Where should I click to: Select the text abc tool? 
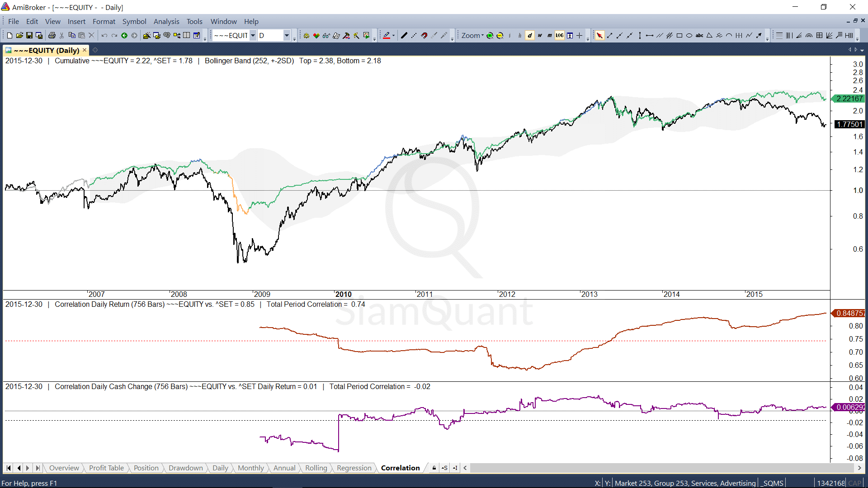click(x=699, y=35)
